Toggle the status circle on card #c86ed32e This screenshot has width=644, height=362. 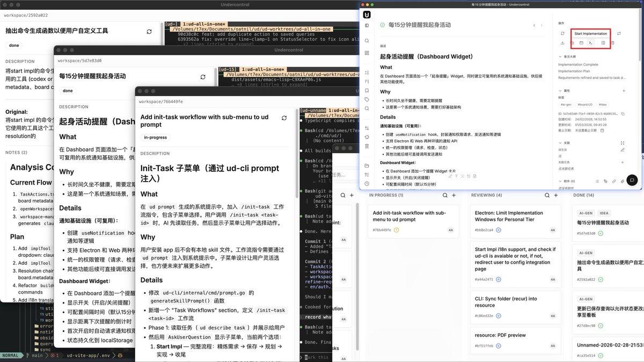coord(499,316)
